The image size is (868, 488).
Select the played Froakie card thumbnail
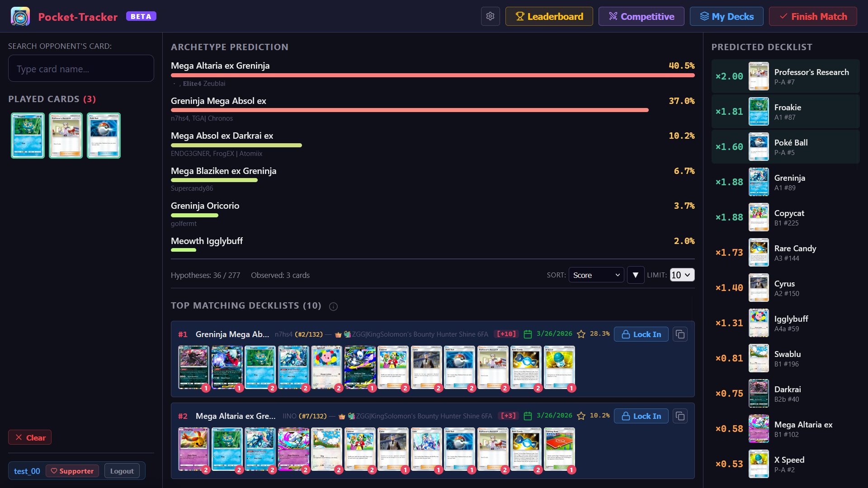(x=28, y=136)
